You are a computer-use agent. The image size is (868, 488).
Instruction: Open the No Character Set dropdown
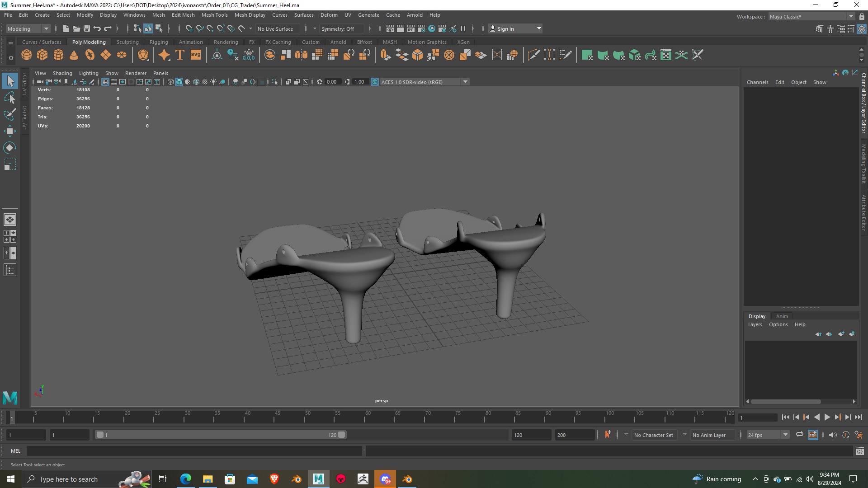[654, 435]
